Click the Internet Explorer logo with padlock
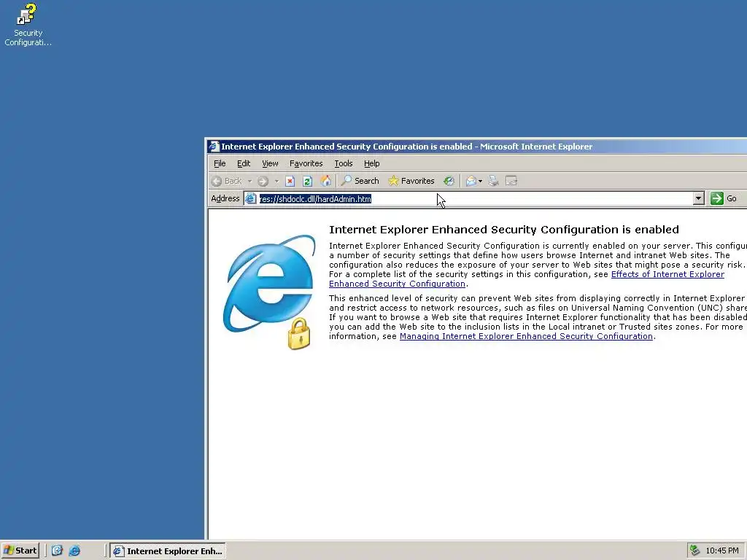The height and width of the screenshot is (560, 747). coord(269,292)
